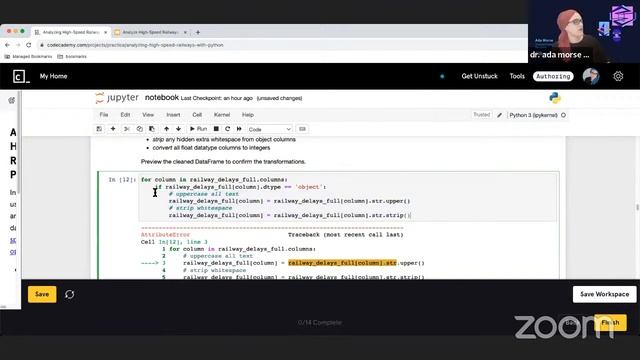This screenshot has height=360, width=640.
Task: Click the Jupyter logo
Action: coord(117,98)
